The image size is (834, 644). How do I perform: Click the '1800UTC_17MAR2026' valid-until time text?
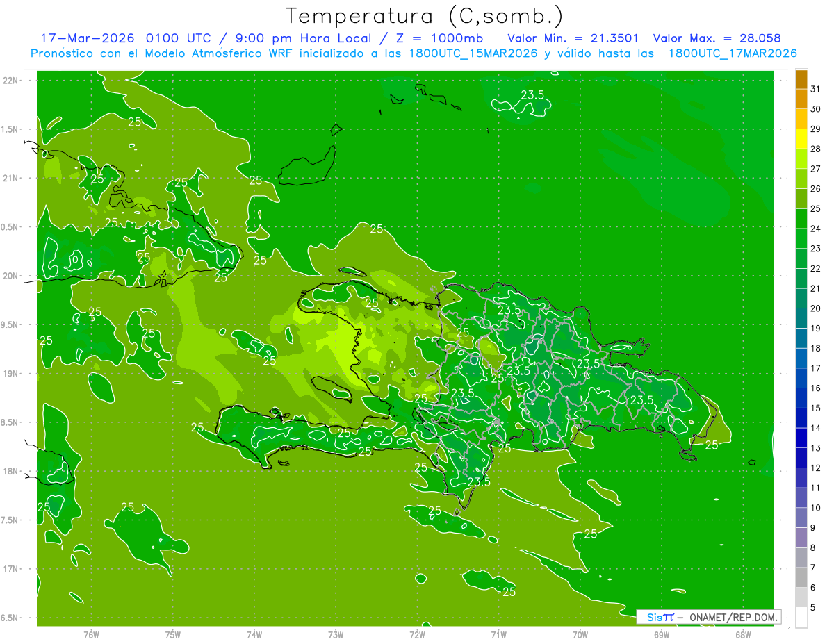[733, 53]
